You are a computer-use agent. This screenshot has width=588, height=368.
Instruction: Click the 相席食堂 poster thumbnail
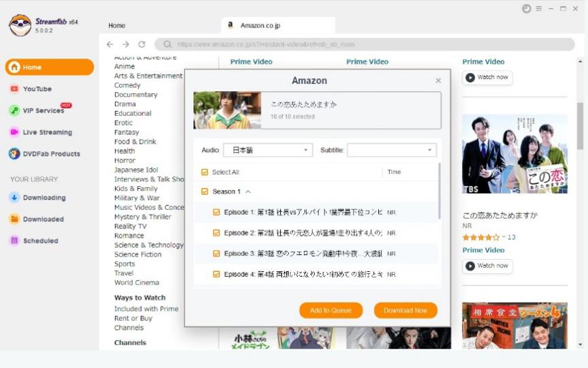[x=514, y=326]
